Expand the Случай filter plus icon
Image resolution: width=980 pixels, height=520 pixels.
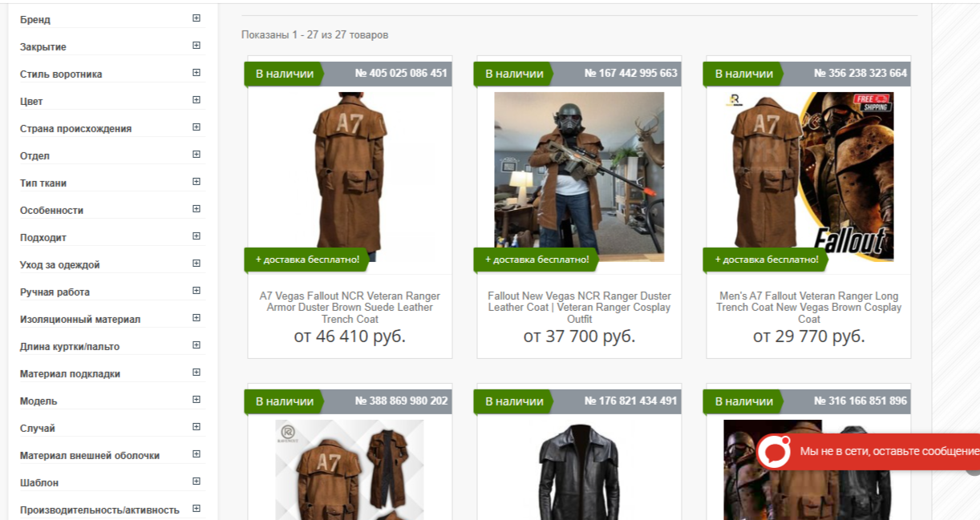pos(196,426)
